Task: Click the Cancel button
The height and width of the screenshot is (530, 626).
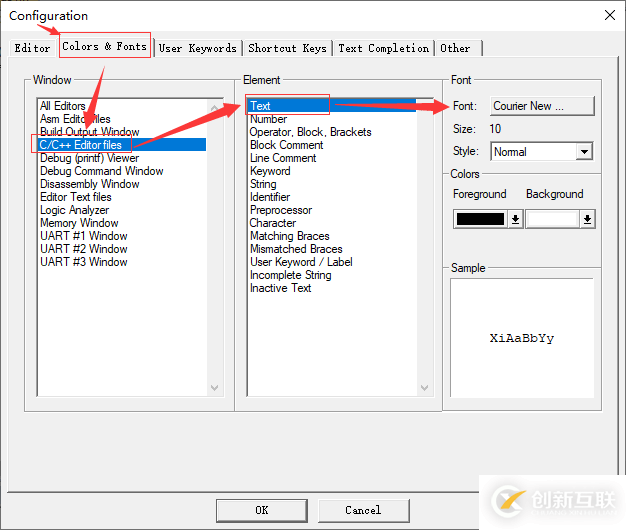Action: click(x=364, y=510)
